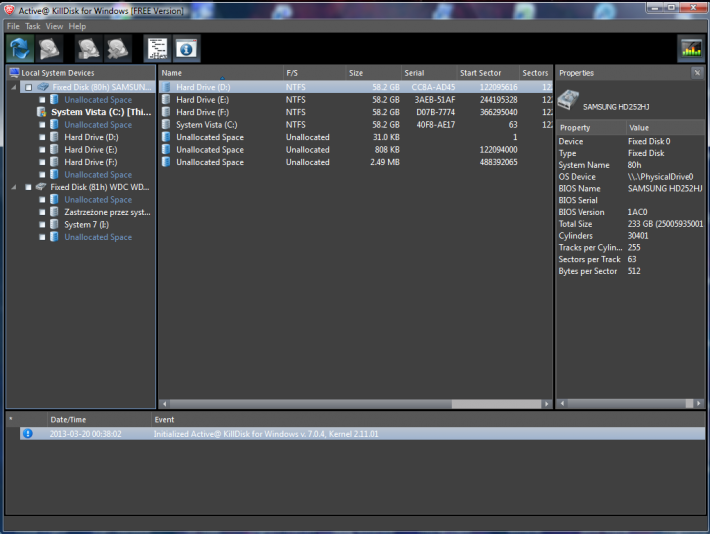Sort list by the Name column header
This screenshot has width=710, height=534.
click(x=221, y=73)
